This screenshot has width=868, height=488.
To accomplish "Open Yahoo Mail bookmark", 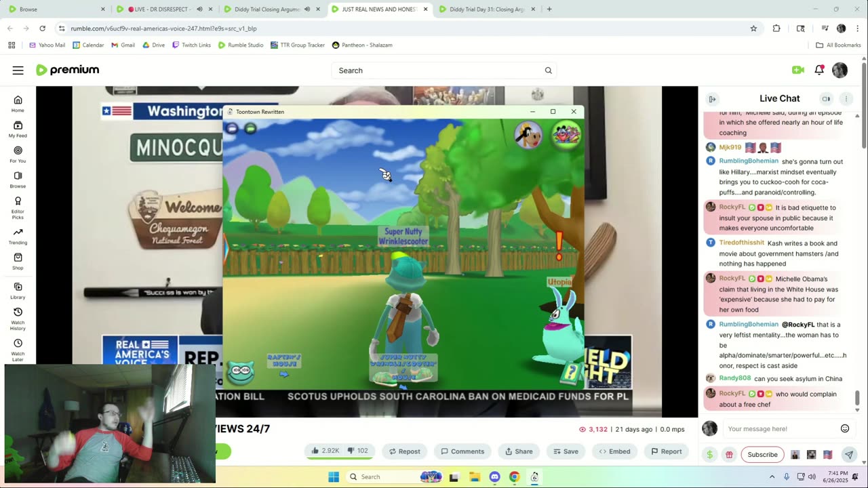I will tap(47, 45).
